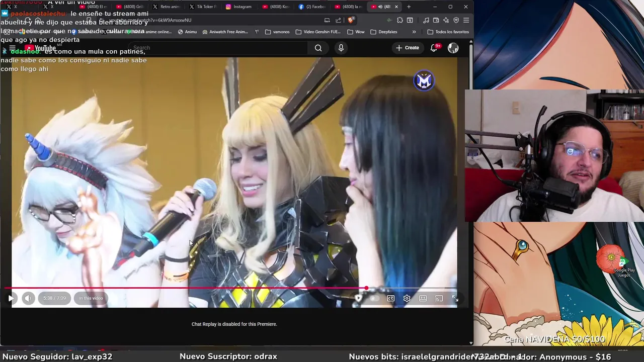Image resolution: width=644 pixels, height=362 pixels.
Task: Enter fullscreen on the video player
Action: (455, 298)
